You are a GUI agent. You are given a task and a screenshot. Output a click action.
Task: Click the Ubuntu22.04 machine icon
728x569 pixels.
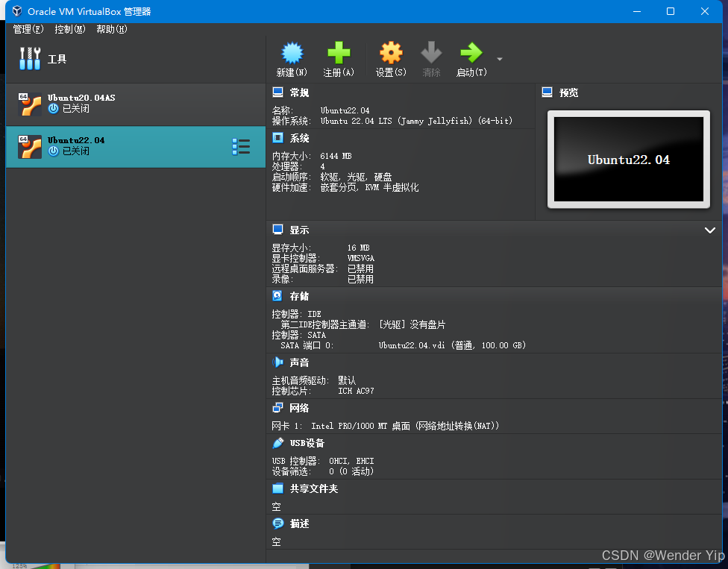(x=30, y=147)
